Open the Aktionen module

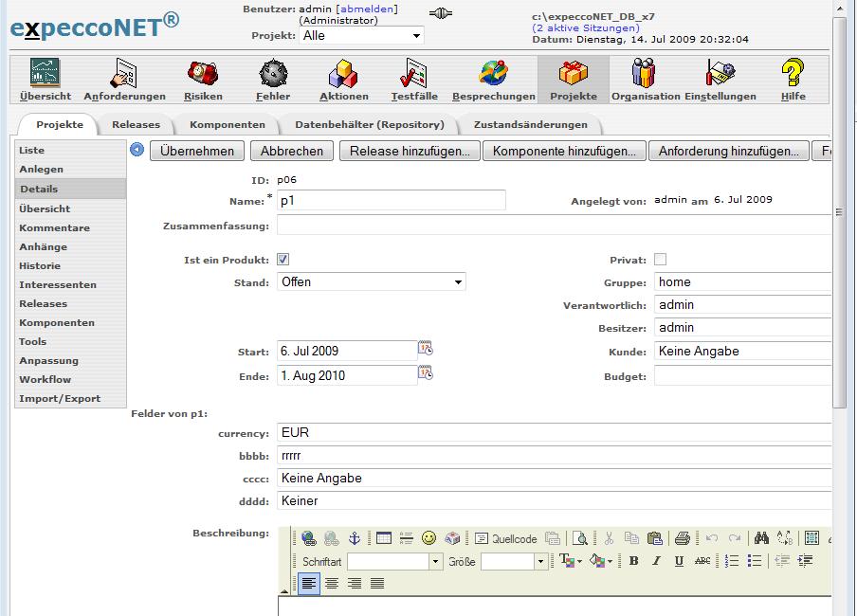tap(344, 80)
